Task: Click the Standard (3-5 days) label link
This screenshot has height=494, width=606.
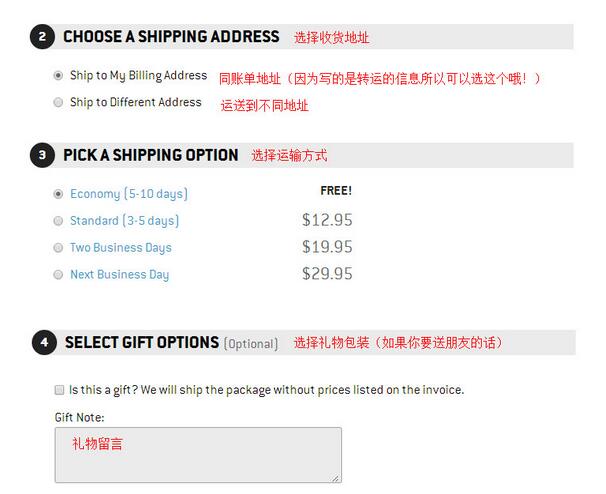Action: 124,221
